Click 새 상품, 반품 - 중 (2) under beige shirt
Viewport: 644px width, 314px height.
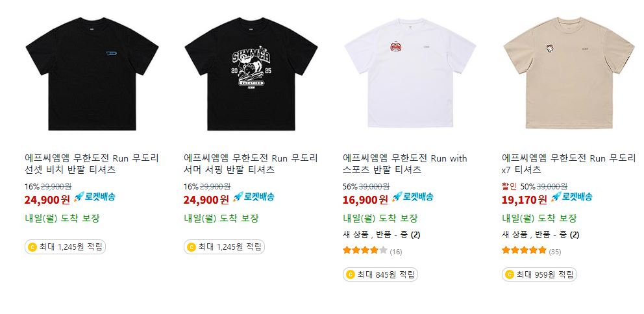(x=540, y=235)
